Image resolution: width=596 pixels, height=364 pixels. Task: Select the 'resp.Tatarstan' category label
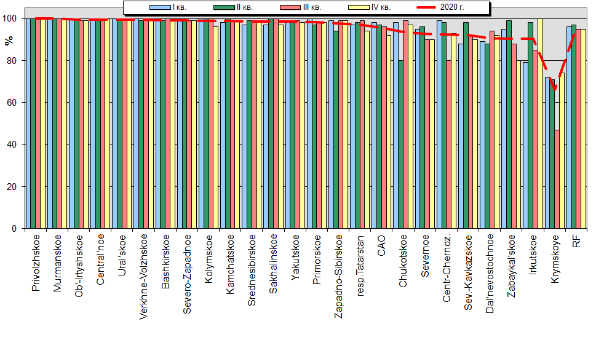click(x=360, y=265)
